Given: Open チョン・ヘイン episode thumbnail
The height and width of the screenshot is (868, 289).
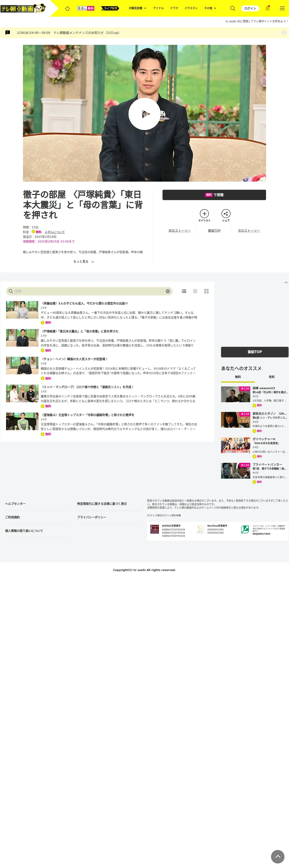Looking at the screenshot, I should click(22, 365).
